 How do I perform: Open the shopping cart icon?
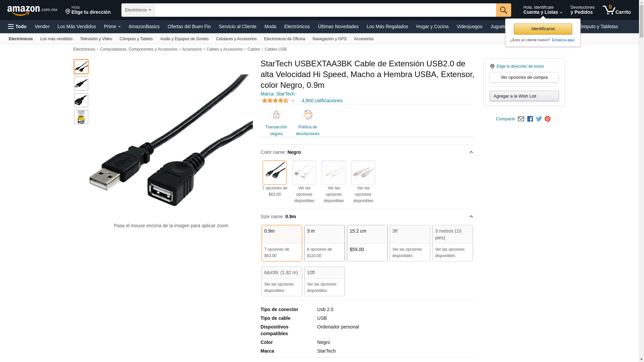point(616,10)
